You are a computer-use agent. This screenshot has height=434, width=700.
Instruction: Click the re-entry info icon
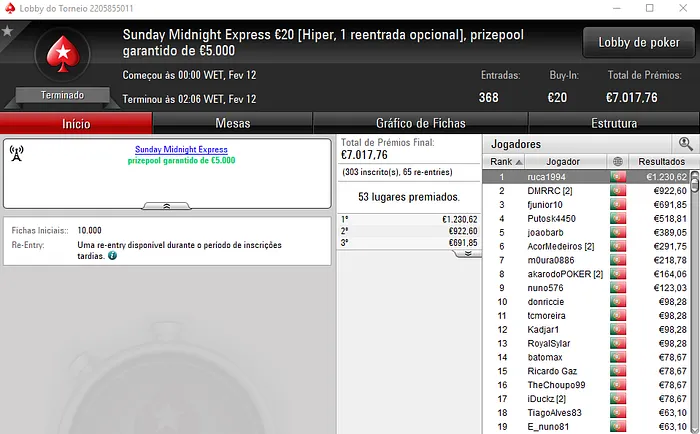[112, 256]
